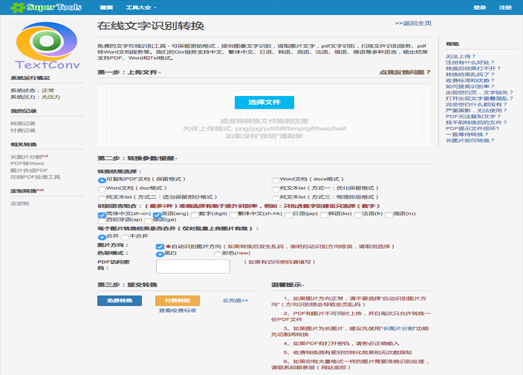Click the 选择文件 upload button
This screenshot has width=523, height=375.
point(264,102)
